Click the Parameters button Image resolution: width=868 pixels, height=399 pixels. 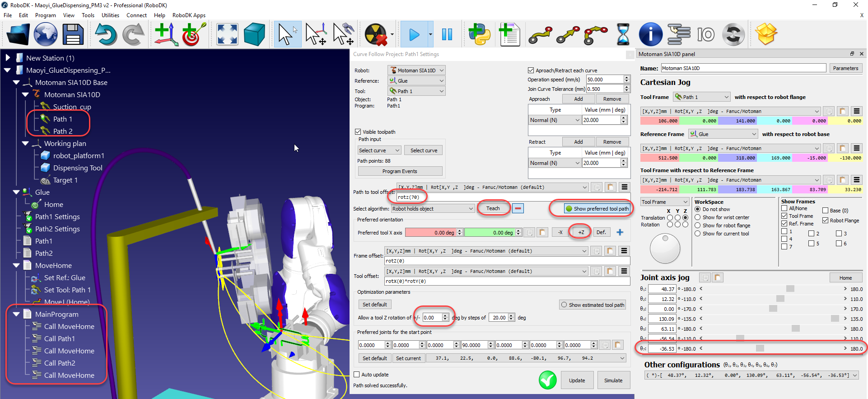coord(846,68)
